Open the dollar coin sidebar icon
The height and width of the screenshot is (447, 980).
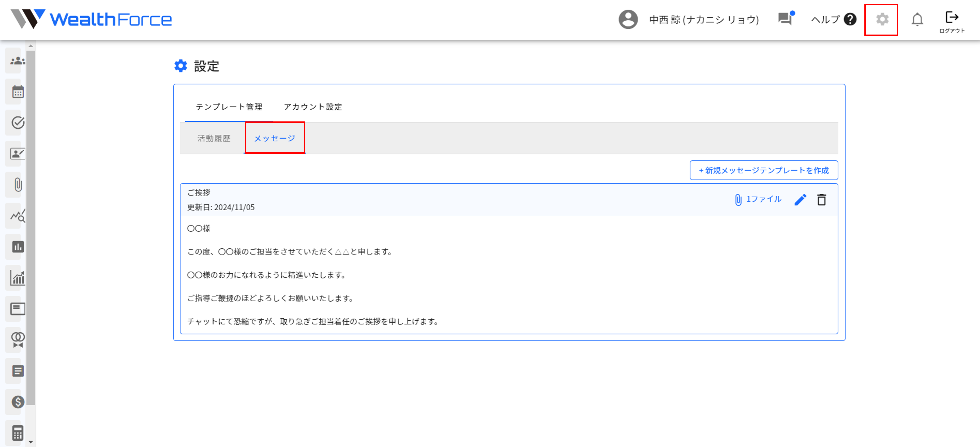[x=18, y=402]
